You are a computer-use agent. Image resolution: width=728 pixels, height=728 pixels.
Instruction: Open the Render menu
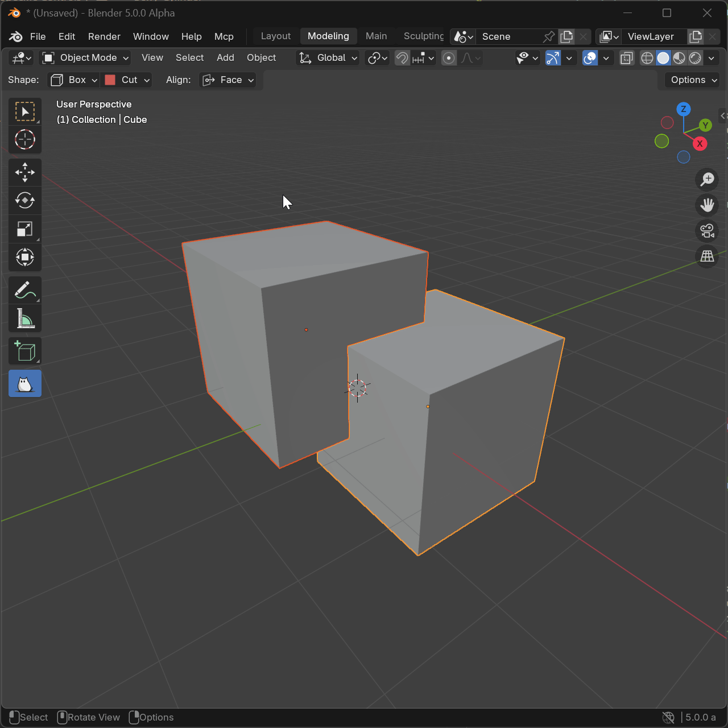pos(104,36)
